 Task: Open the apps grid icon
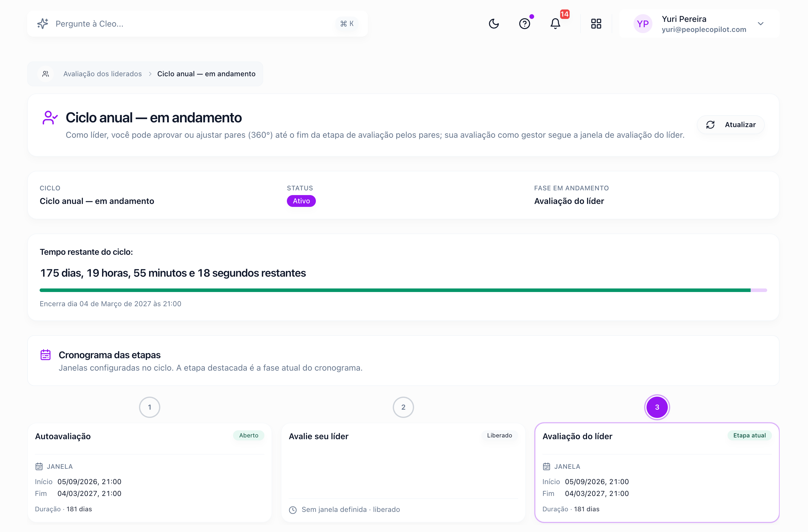(596, 24)
